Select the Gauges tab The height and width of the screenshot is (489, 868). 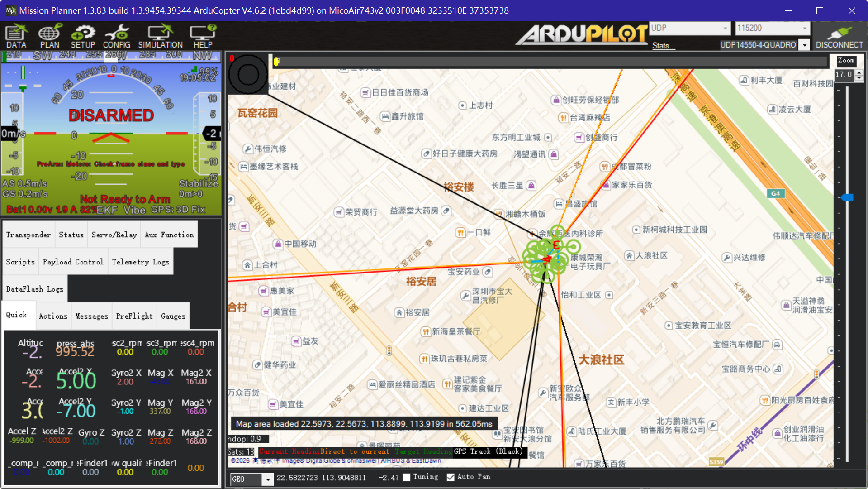[x=173, y=316]
